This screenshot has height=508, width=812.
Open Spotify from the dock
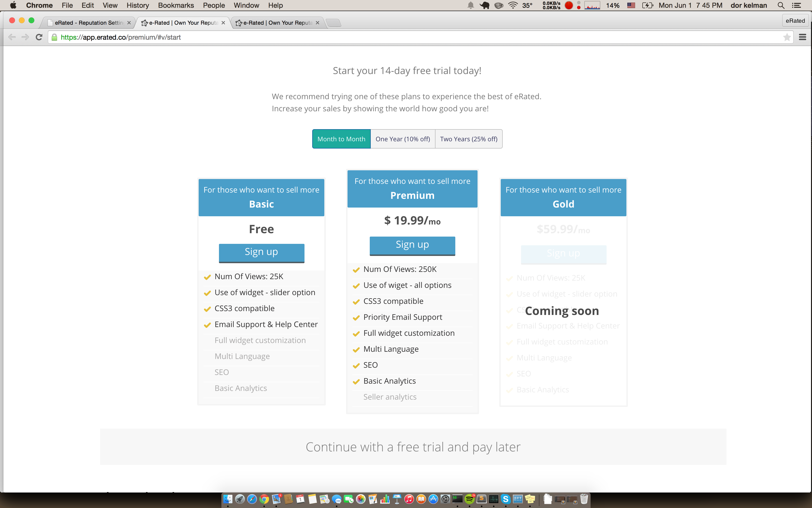(x=469, y=499)
